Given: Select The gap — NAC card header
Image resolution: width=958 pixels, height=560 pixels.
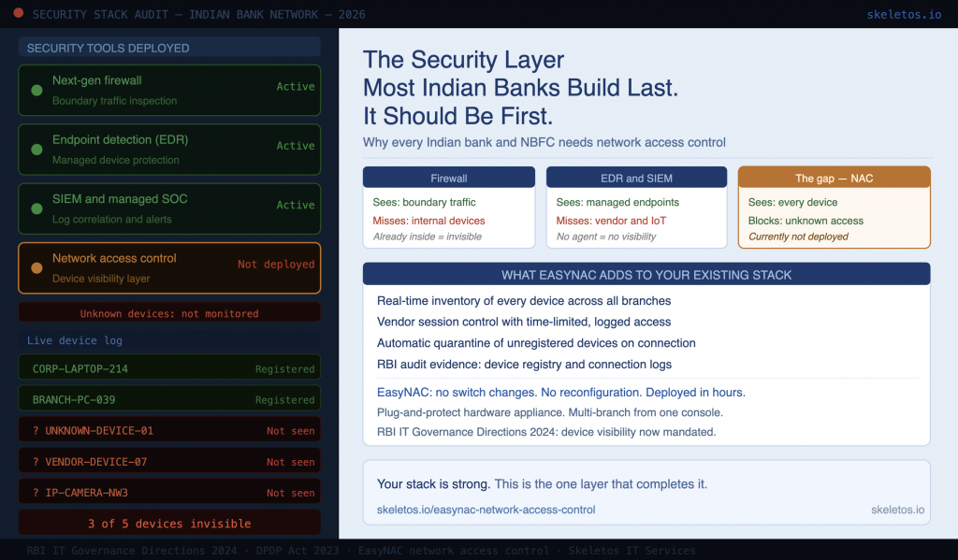Looking at the screenshot, I should [834, 178].
